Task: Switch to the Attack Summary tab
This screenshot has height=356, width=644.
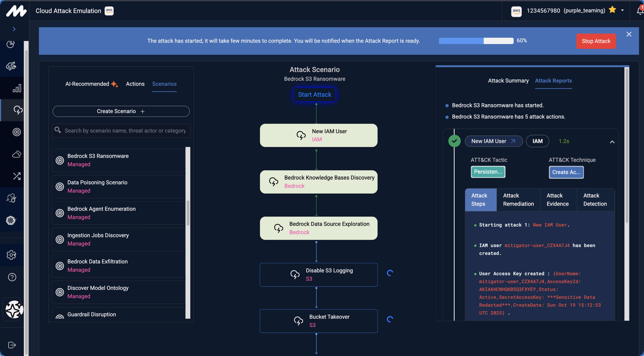Action: (508, 80)
